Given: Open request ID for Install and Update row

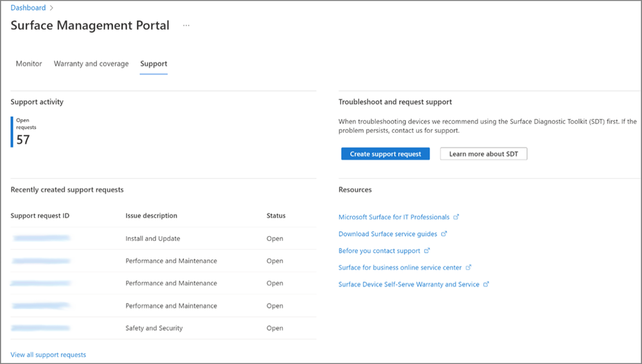Looking at the screenshot, I should click(x=41, y=238).
